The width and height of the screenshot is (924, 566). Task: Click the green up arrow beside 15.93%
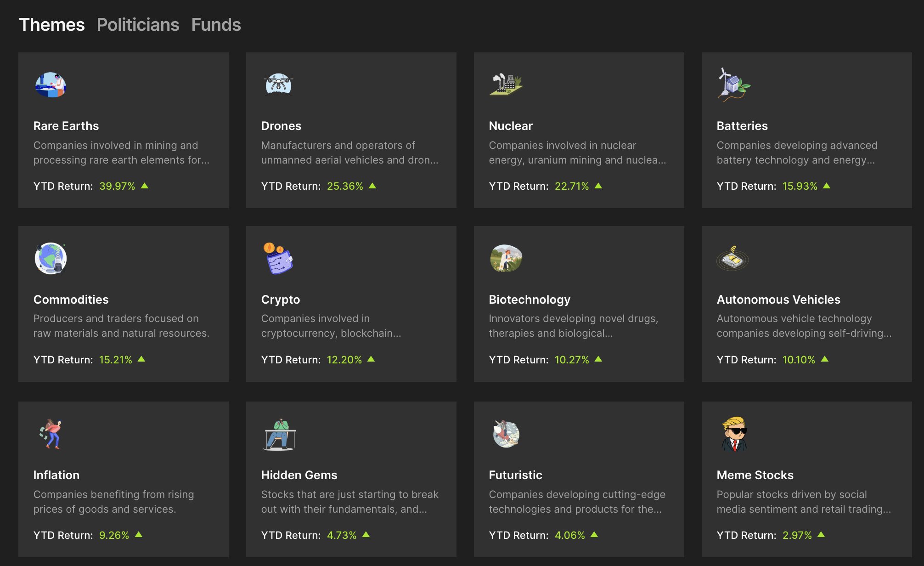827,186
